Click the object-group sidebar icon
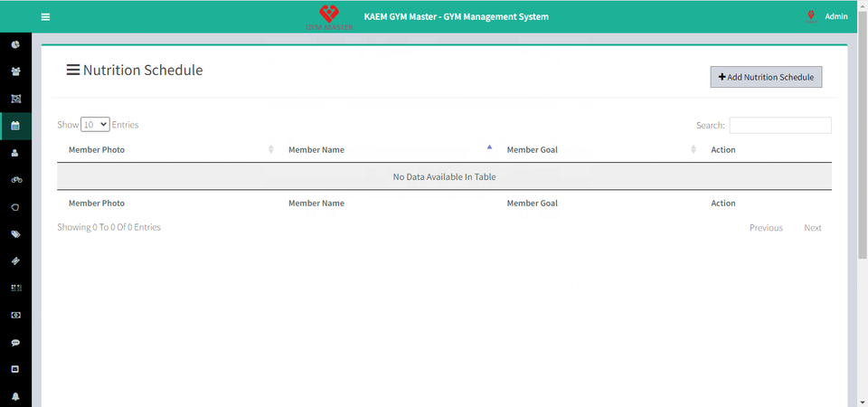868x407 pixels. tap(15, 99)
